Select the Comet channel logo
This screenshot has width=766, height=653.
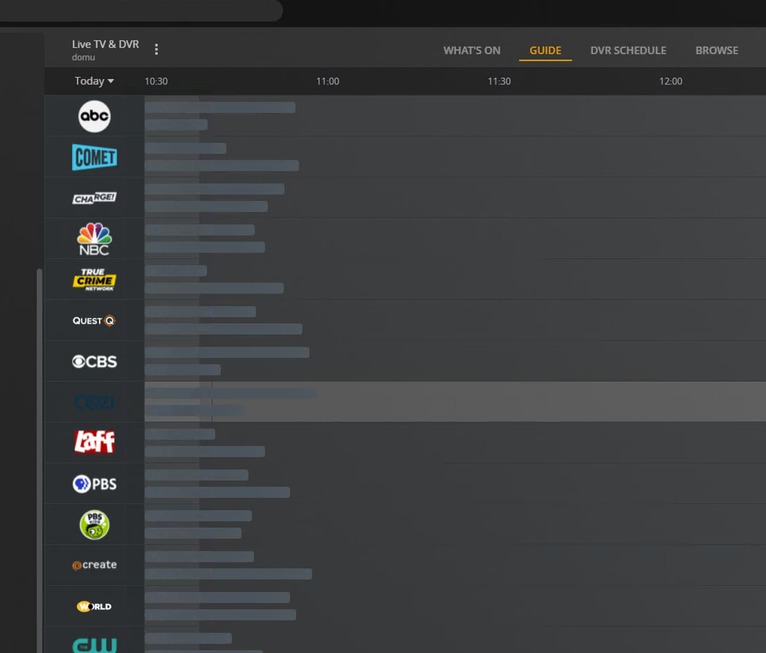click(94, 157)
